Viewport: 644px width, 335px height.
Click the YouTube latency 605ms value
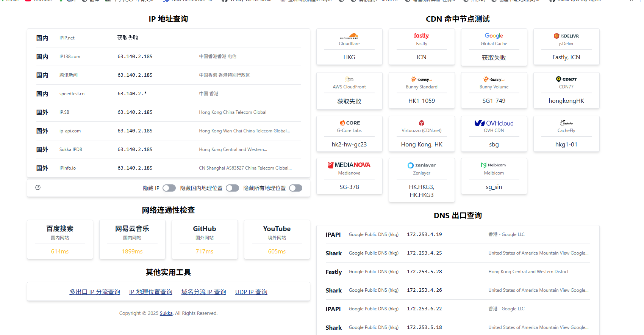click(x=277, y=252)
